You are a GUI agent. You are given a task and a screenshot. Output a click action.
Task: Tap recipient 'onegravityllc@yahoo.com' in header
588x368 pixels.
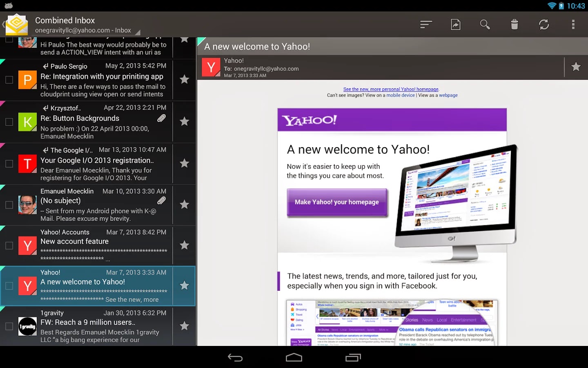(266, 69)
